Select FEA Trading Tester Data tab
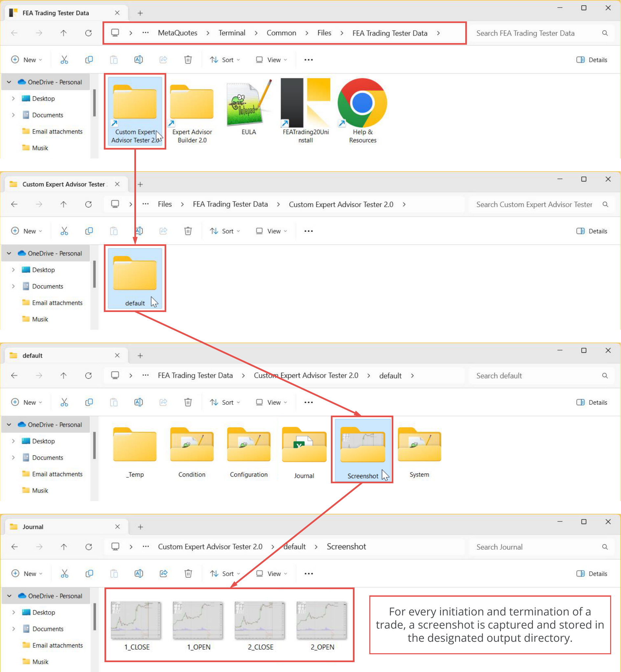621x672 pixels. tap(66, 13)
